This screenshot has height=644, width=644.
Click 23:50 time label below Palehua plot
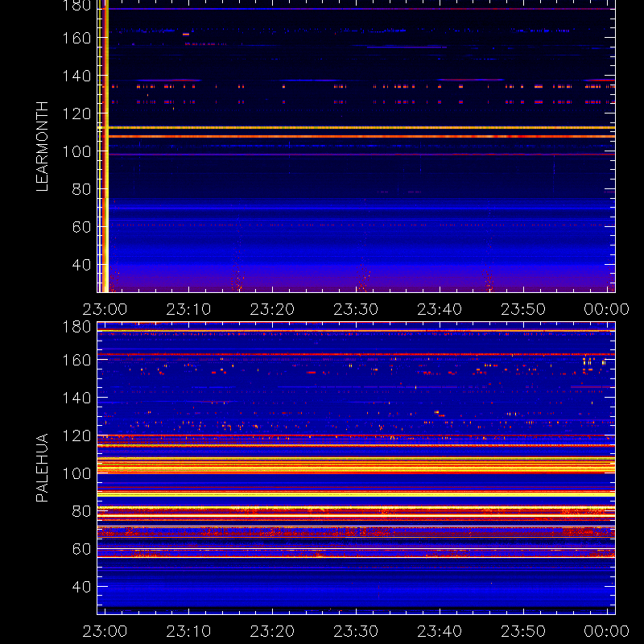pyautogui.click(x=523, y=631)
